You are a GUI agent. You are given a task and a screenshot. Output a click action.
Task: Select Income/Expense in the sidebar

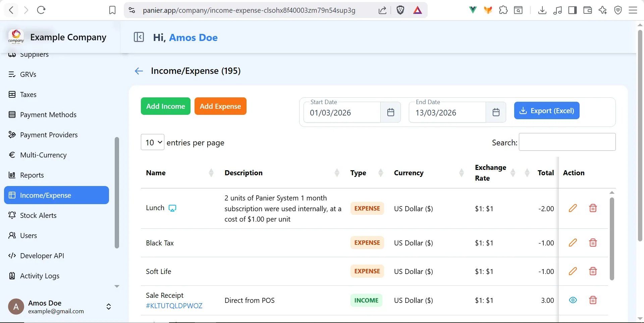click(56, 195)
